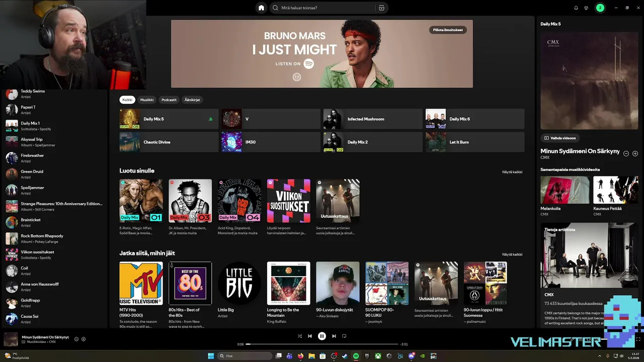The width and height of the screenshot is (644, 362).
Task: Open the Causa Sui library artist
Action: pyautogui.click(x=55, y=319)
